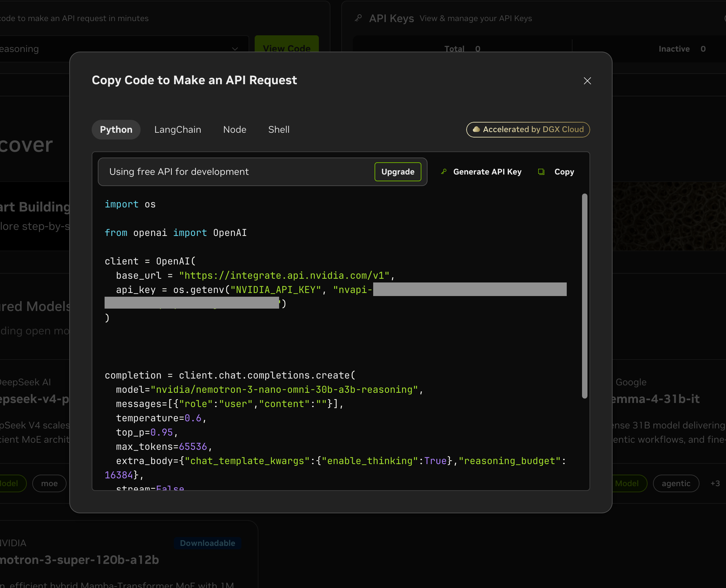Click the base_url string in the code
726x588 pixels.
(x=284, y=275)
